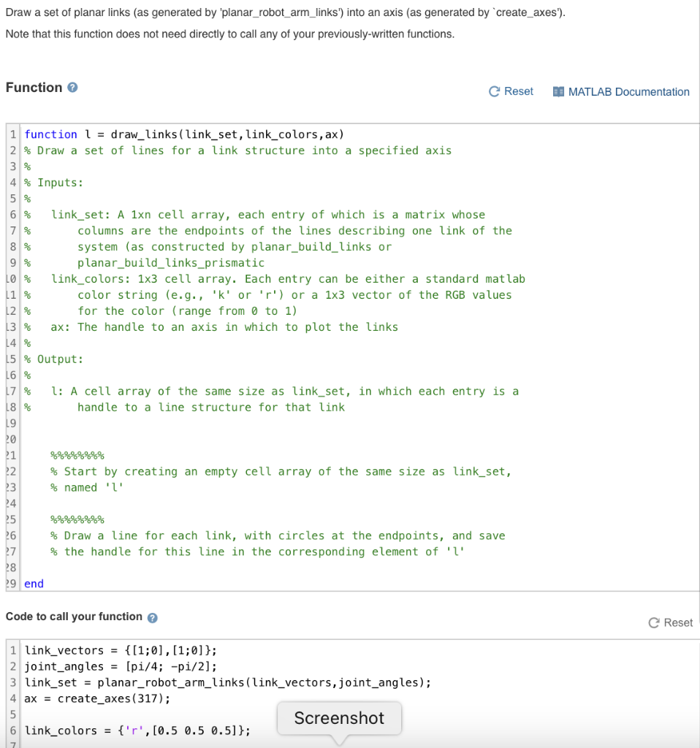Click line number 1 in the function editor
This screenshot has width=700, height=748.
pyautogui.click(x=12, y=134)
